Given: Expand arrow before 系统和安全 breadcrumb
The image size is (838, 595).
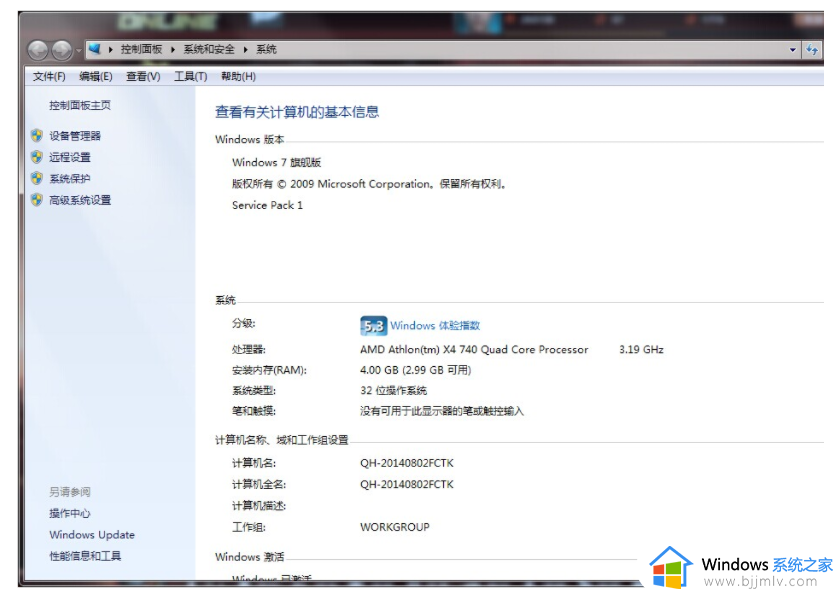Looking at the screenshot, I should [173, 50].
